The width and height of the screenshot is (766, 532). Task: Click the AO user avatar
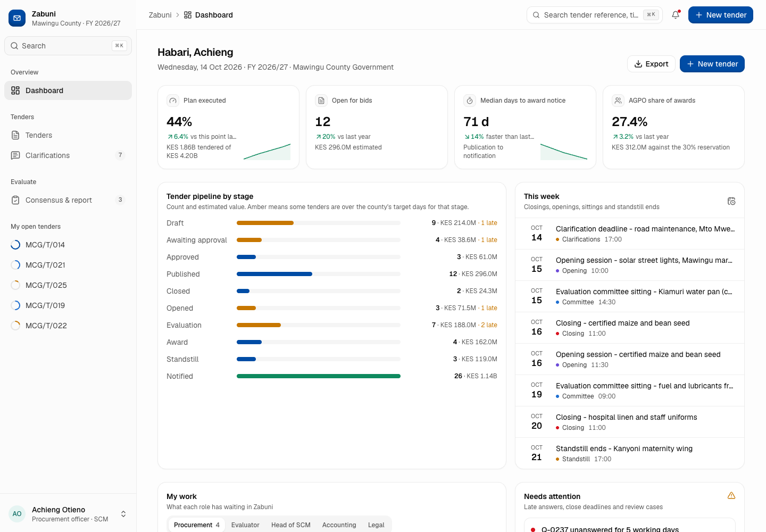17,514
